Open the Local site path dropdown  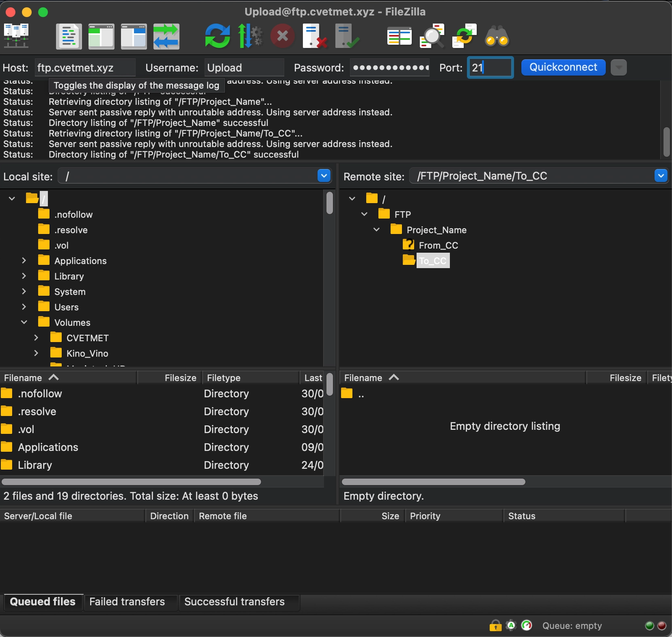point(324,176)
